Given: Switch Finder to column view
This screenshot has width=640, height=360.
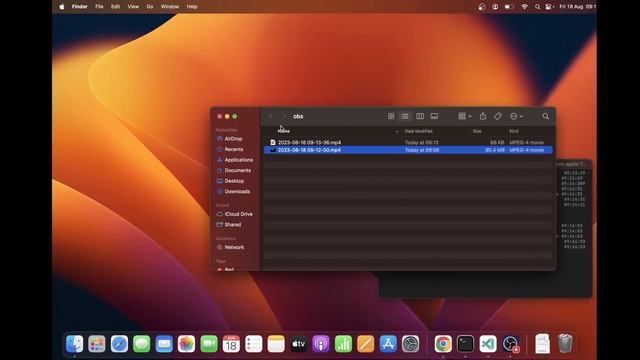Looking at the screenshot, I should (x=420, y=116).
